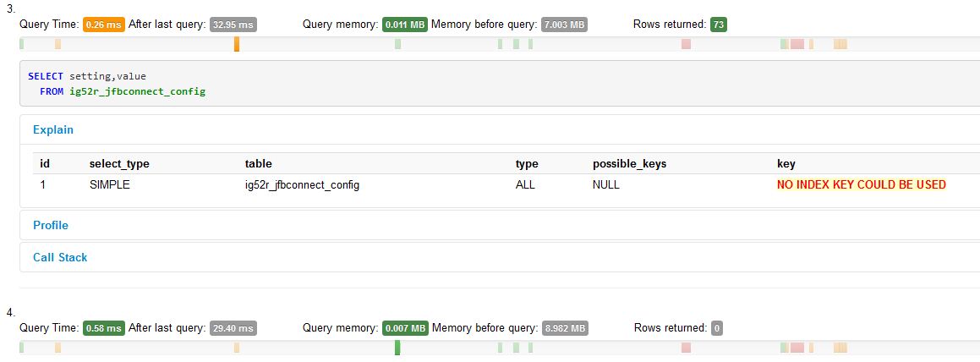Screen dimensions: 980x362
Task: Expand the Profile section
Action: 51,225
